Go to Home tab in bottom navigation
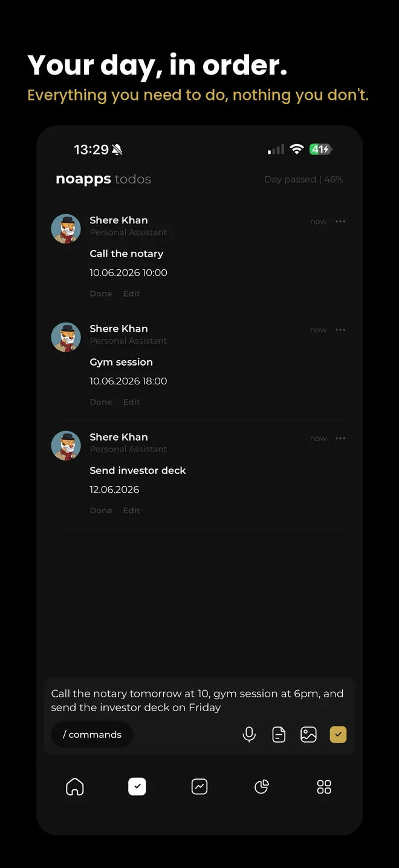This screenshot has height=868, width=399. (75, 787)
